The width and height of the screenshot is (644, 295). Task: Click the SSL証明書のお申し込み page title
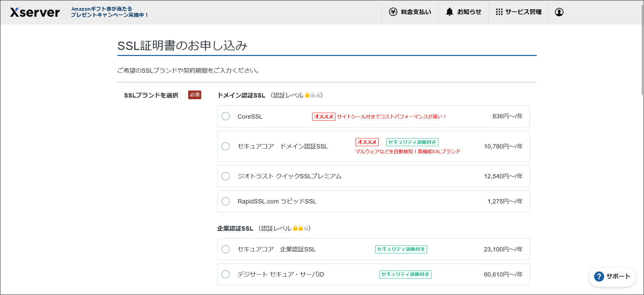pos(182,46)
